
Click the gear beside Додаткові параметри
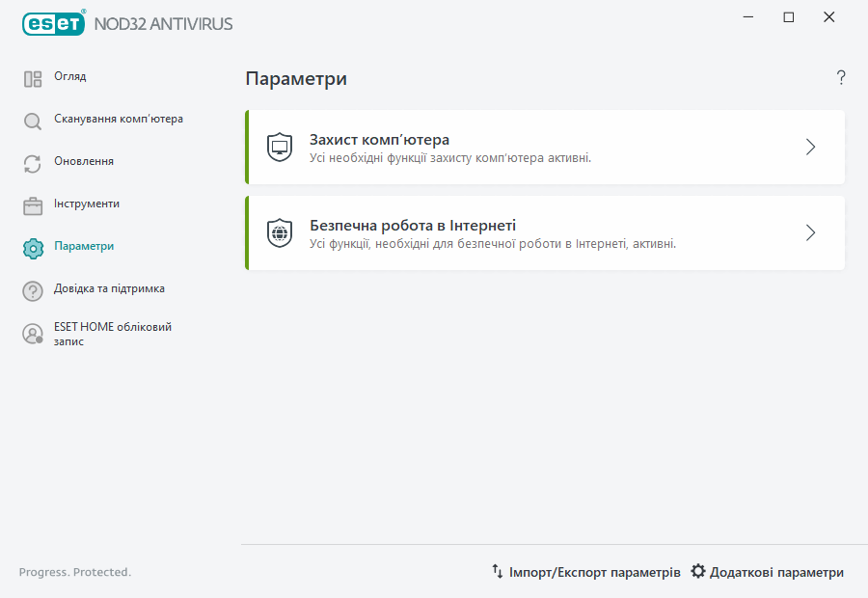tap(698, 571)
